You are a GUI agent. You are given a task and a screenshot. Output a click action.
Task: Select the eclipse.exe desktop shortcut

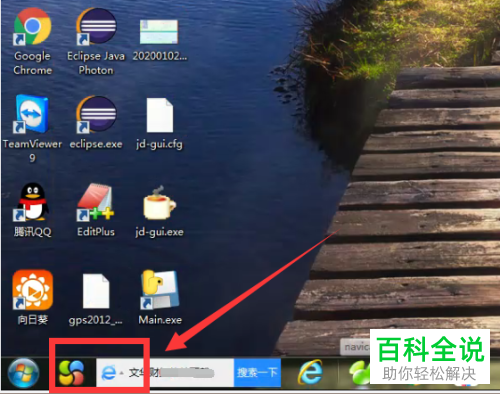click(96, 114)
